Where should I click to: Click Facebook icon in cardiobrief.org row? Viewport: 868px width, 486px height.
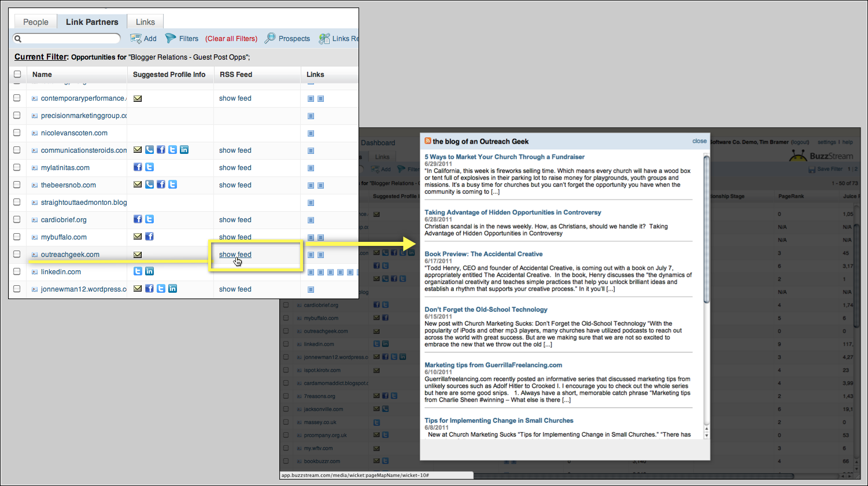138,219
